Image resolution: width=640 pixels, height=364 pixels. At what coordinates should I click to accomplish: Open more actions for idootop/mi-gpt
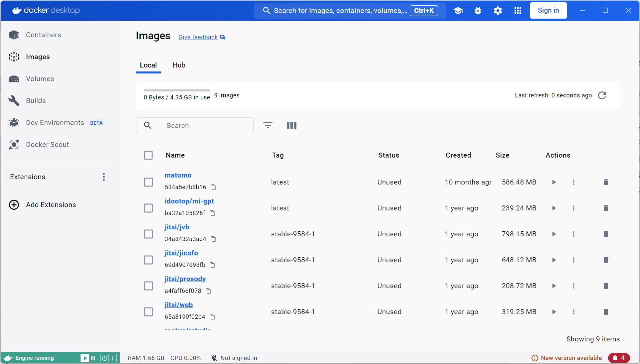click(x=573, y=208)
